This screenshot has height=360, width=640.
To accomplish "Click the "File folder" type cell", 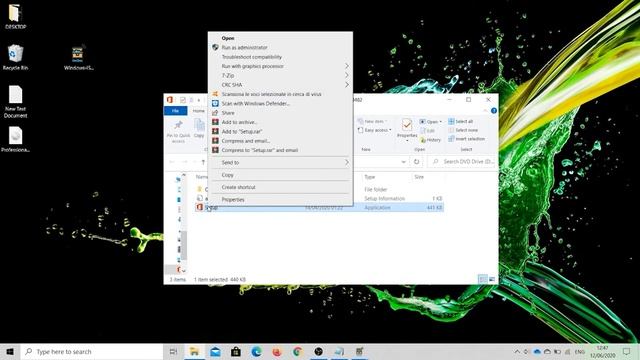I will (x=376, y=189).
